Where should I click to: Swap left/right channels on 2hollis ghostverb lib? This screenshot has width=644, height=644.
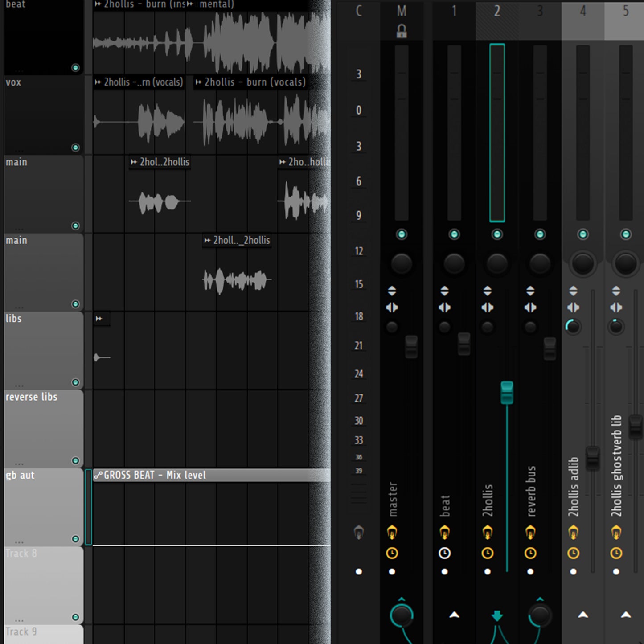[x=616, y=308]
